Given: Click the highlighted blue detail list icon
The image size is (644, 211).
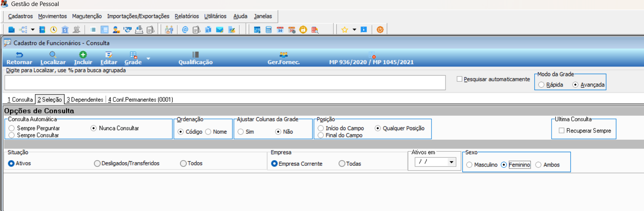Looking at the screenshot, I should tap(104, 30).
